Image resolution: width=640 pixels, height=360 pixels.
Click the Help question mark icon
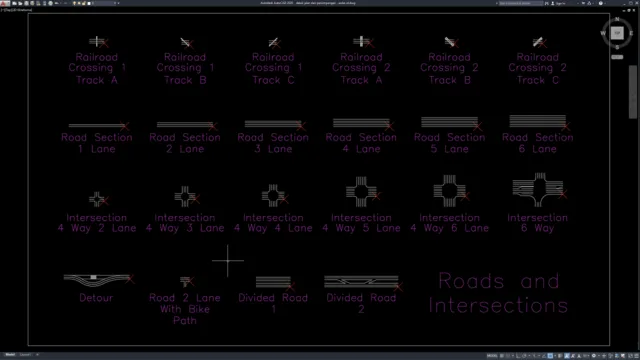click(x=601, y=3)
